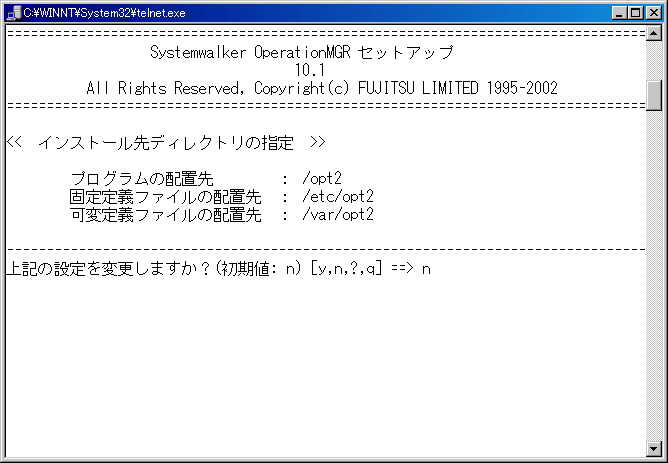Screen dimensions: 668x463
Task: Click the /opt2 path value
Action: 322,179
